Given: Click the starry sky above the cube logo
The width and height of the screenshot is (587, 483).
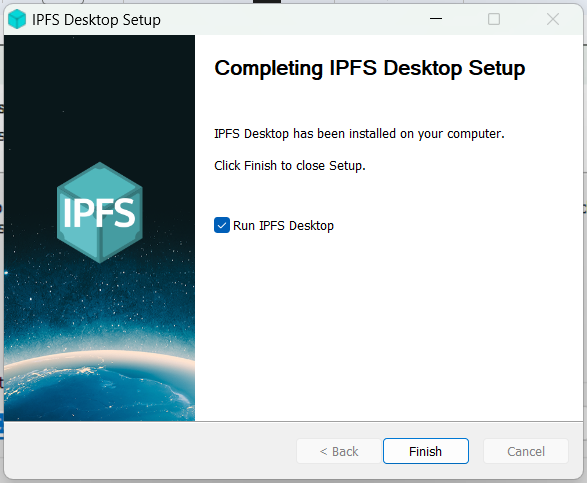Looking at the screenshot, I should 100,97.
